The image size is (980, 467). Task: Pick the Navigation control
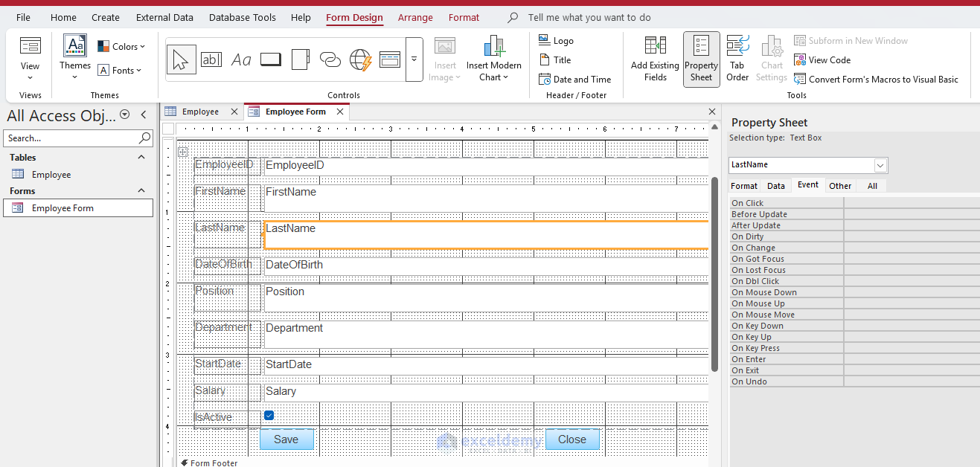coord(390,59)
